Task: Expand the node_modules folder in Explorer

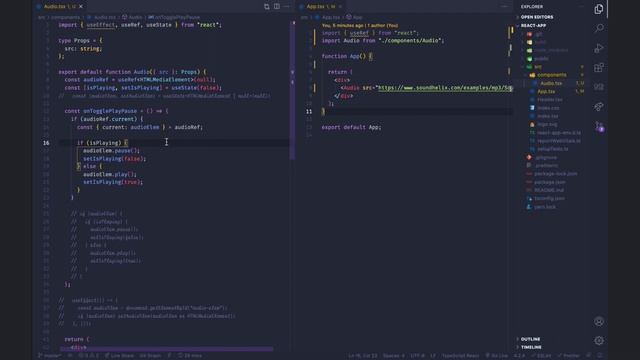Action: coord(551,50)
